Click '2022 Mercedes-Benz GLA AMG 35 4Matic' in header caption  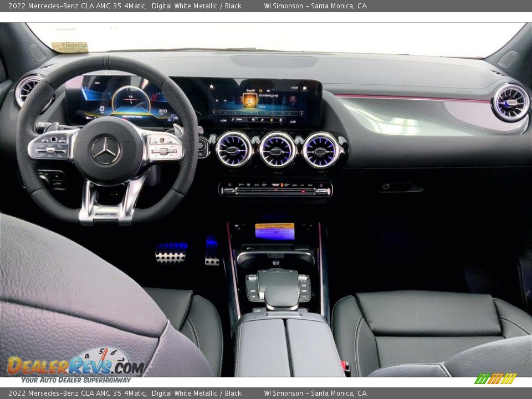tap(78, 6)
